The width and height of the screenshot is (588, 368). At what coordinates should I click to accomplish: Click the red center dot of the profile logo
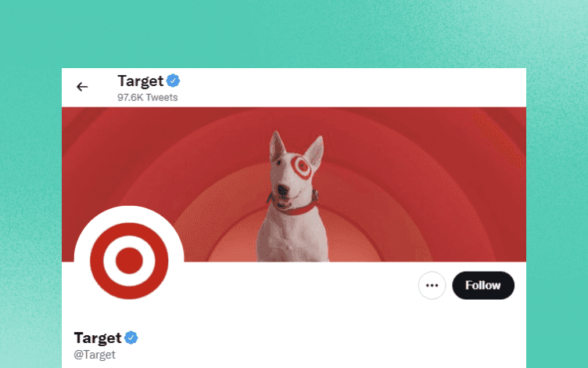[129, 261]
